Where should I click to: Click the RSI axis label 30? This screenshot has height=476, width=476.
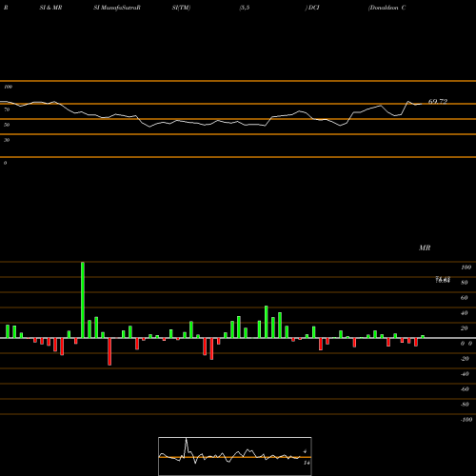coord(7,140)
